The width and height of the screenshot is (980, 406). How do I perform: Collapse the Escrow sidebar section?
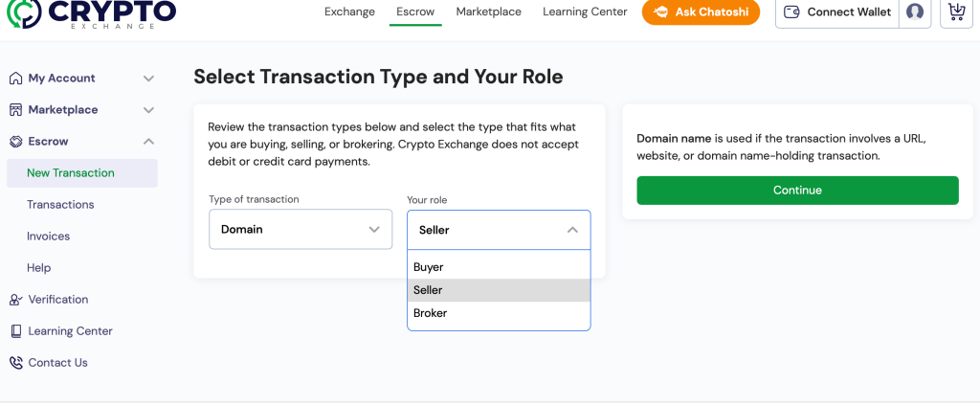(x=148, y=142)
